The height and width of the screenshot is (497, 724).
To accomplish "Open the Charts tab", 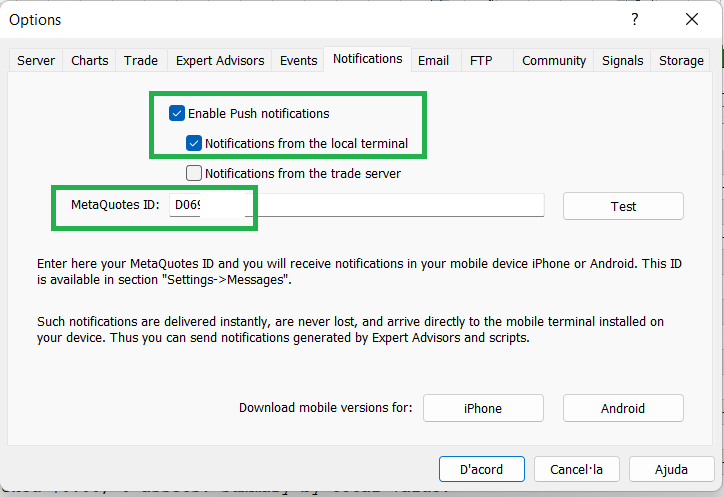I will (x=90, y=61).
